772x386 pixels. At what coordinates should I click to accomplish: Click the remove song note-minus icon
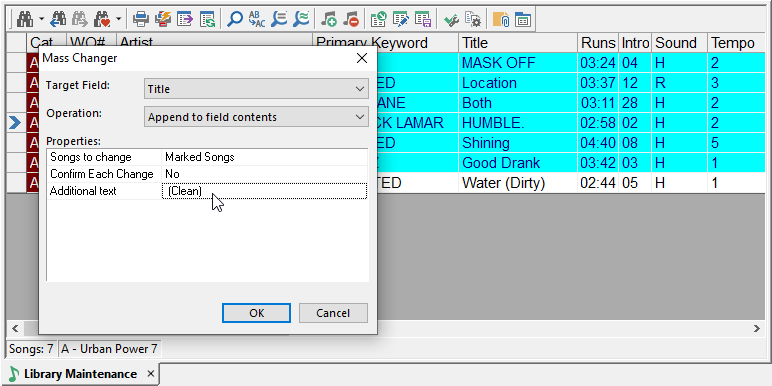click(x=351, y=20)
